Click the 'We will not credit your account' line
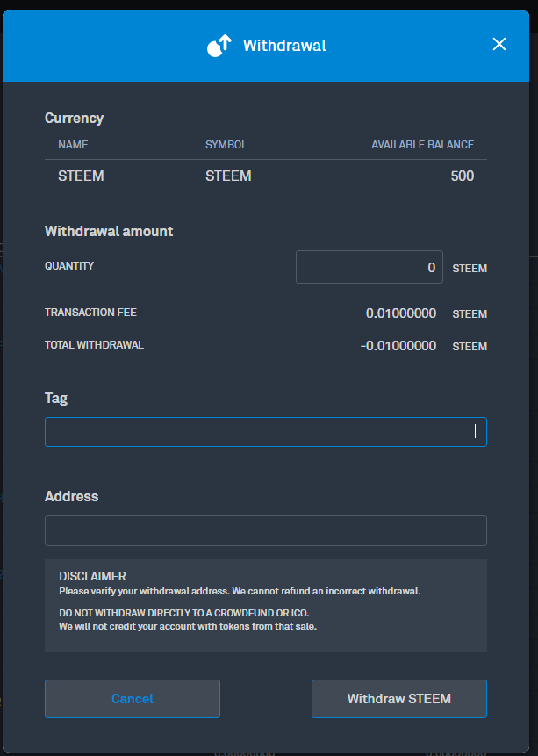This screenshot has width=538, height=756. (x=188, y=626)
